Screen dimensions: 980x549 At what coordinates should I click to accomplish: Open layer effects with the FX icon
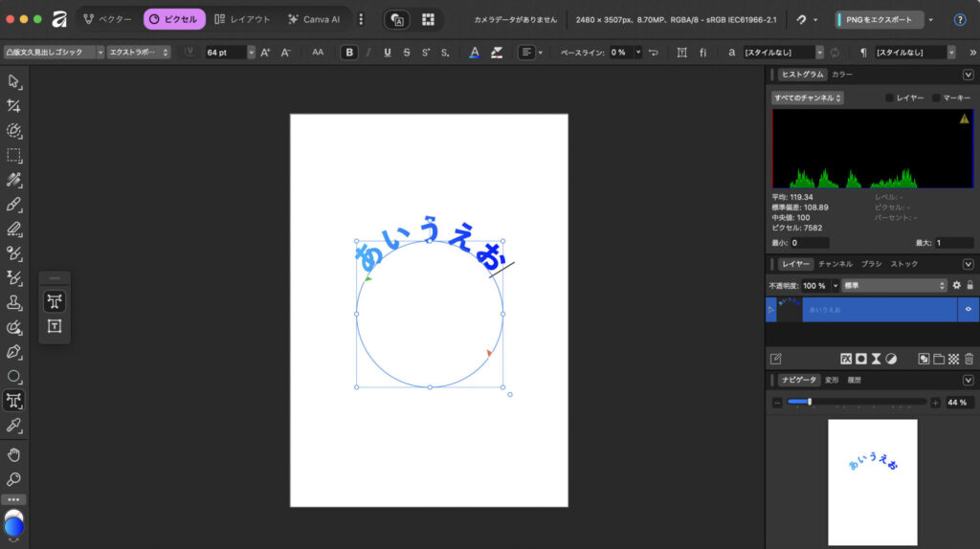point(846,359)
